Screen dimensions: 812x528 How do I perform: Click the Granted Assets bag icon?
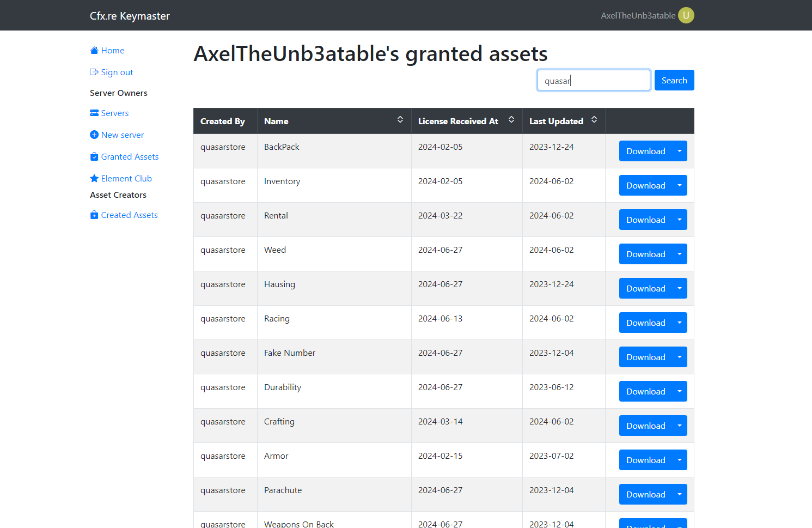click(x=94, y=157)
